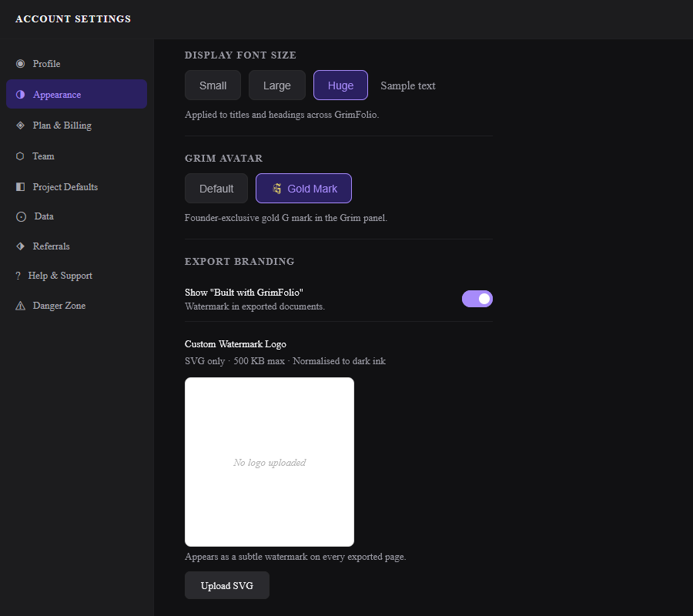This screenshot has height=616, width=693.
Task: Click the question mark Help icon
Action: (18, 276)
